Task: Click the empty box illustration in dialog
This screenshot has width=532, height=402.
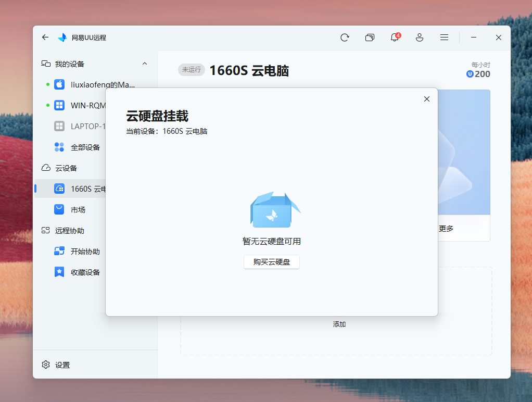Action: click(x=275, y=210)
